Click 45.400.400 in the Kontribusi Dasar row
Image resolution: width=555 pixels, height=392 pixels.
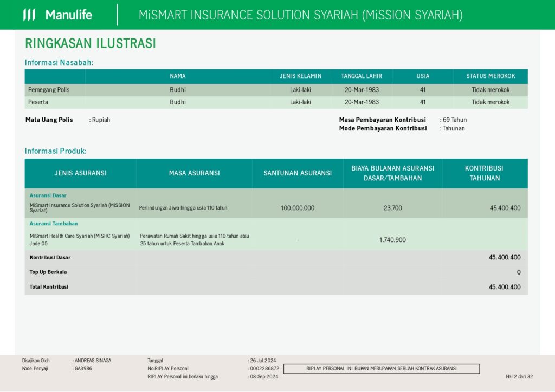[505, 257]
